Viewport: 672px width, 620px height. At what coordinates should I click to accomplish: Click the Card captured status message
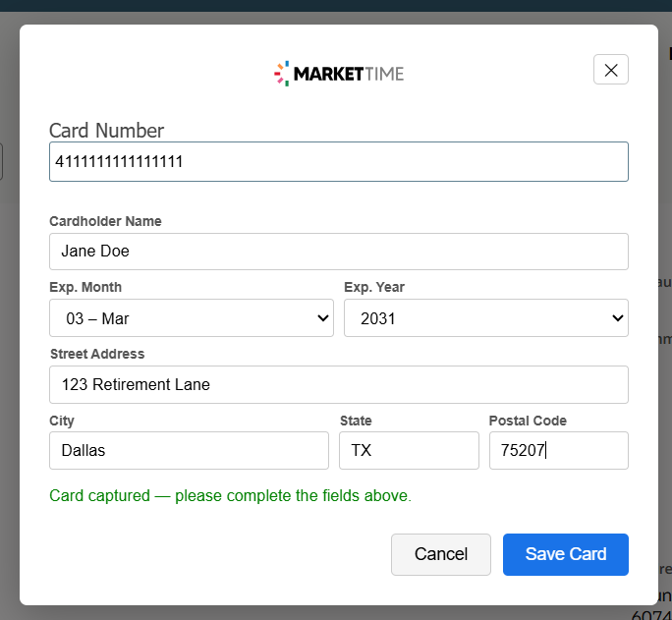point(230,496)
